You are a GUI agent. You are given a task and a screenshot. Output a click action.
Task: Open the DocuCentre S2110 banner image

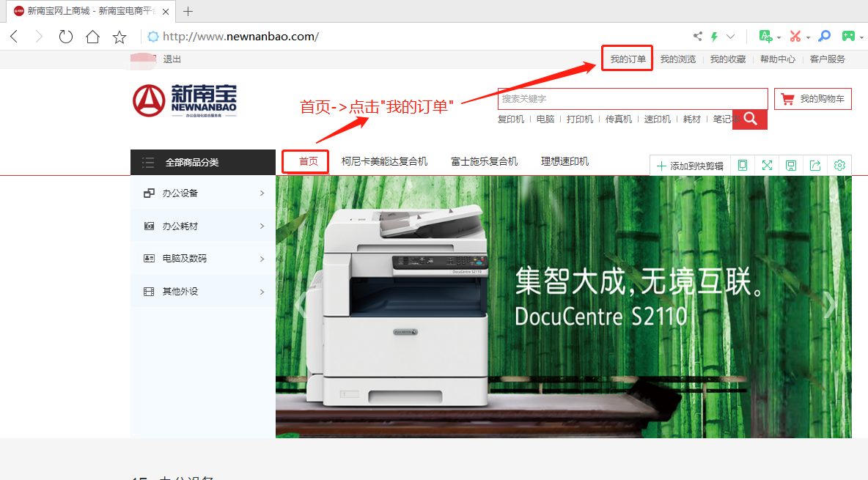click(x=564, y=307)
